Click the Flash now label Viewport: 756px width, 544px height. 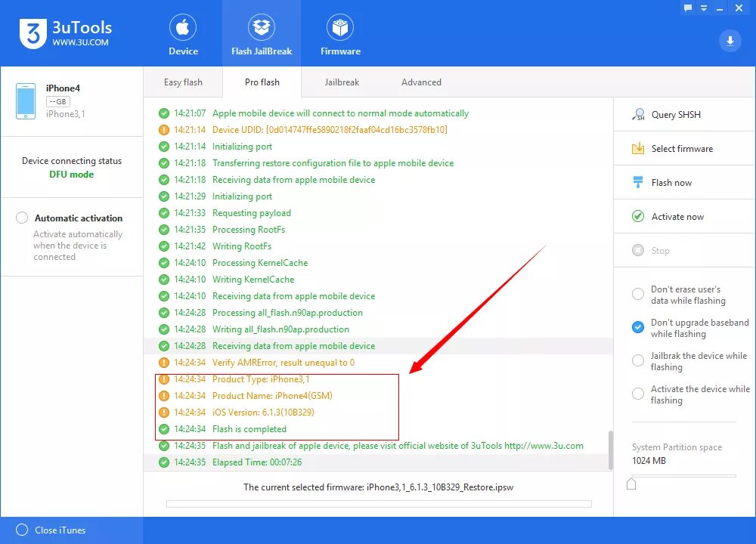671,183
